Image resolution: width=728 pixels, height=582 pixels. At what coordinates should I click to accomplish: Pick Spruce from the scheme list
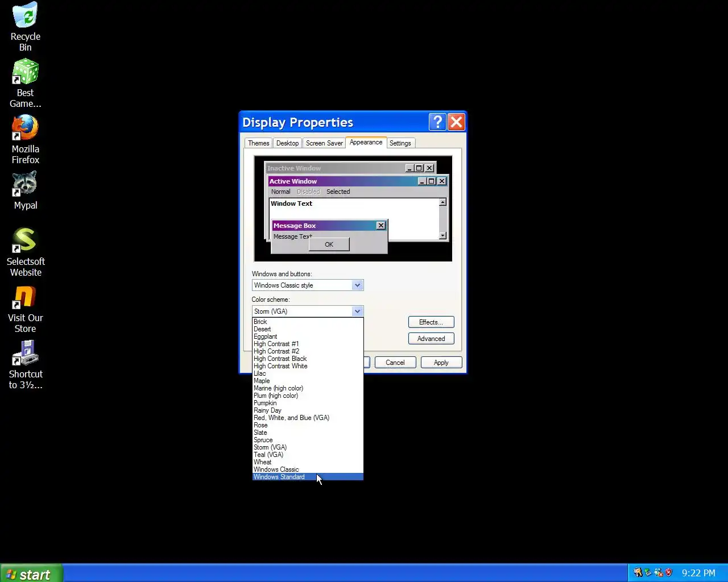308,440
